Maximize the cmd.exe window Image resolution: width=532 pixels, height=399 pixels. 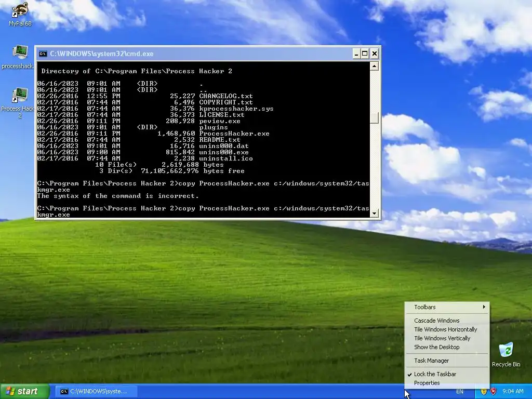coord(365,54)
